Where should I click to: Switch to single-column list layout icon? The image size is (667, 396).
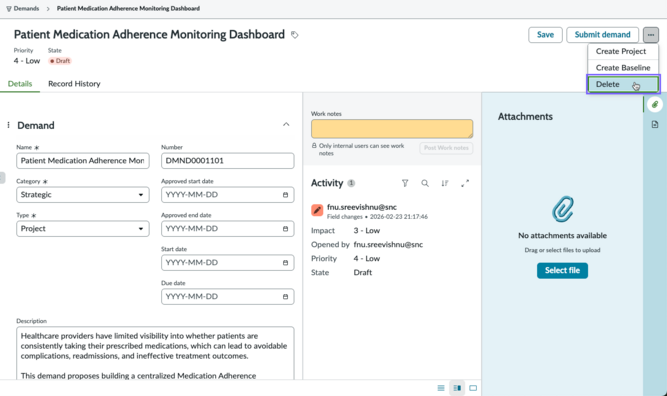pos(441,388)
